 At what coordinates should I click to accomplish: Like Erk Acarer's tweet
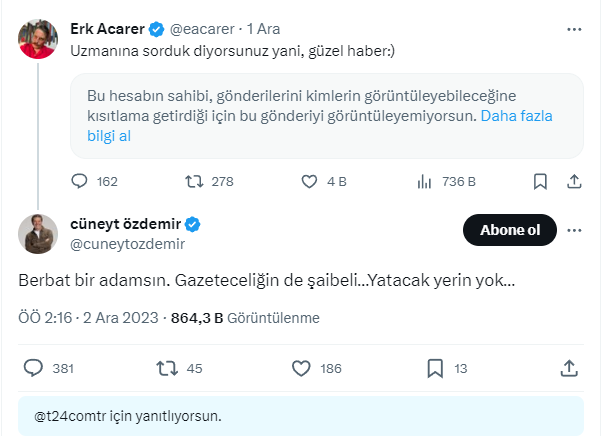click(x=311, y=181)
